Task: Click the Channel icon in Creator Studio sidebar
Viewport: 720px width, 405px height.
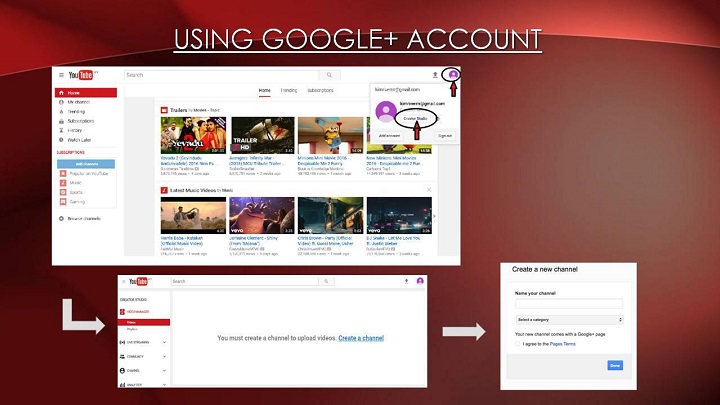Action: coord(122,371)
